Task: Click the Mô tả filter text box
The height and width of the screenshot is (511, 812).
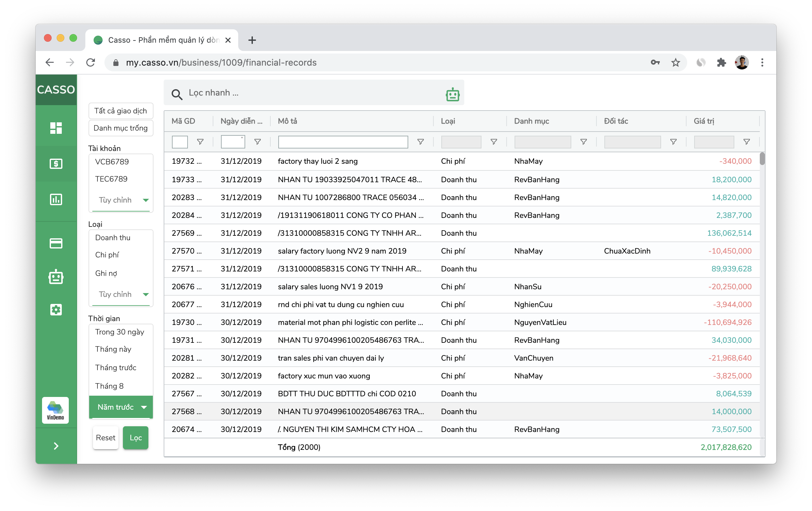Action: pos(343,142)
